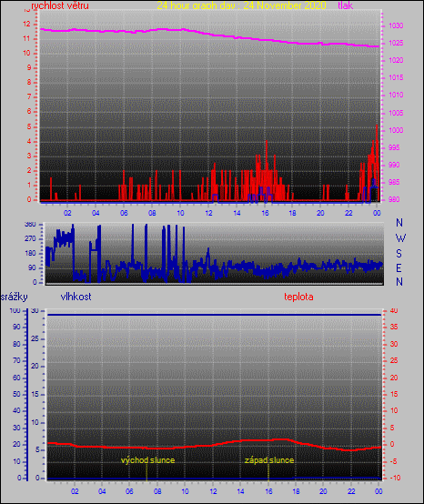424x504 pixels.
Task: Click the 180 value on wind direction axis
Action: (x=30, y=253)
